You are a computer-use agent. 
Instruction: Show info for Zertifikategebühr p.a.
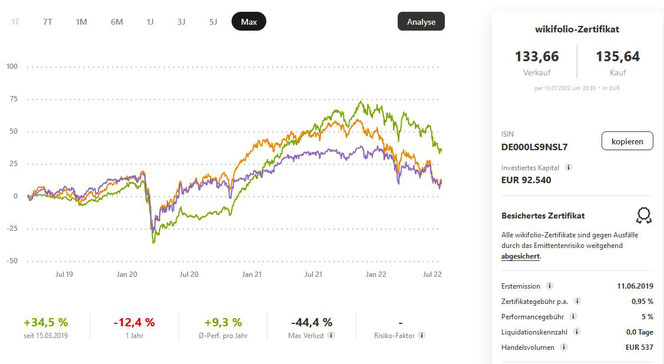click(577, 301)
